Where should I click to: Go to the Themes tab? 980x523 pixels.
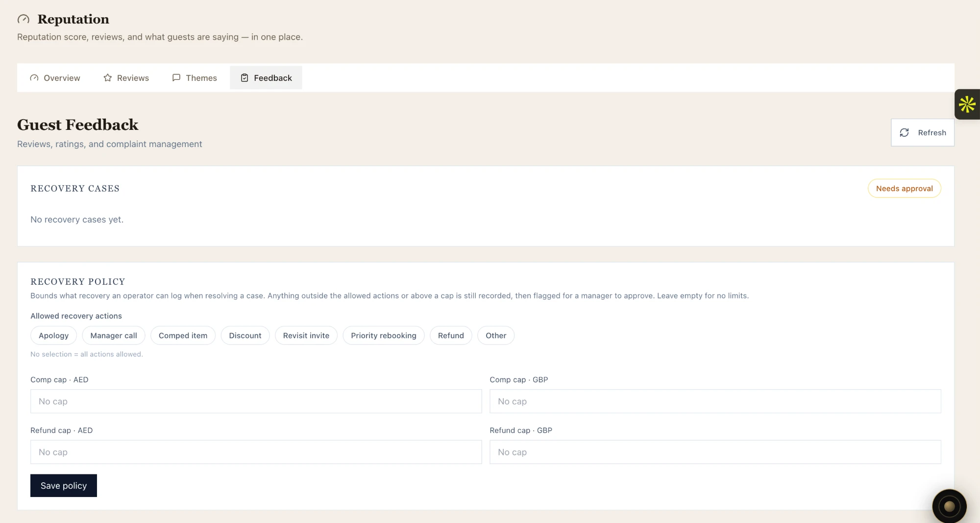pyautogui.click(x=195, y=78)
